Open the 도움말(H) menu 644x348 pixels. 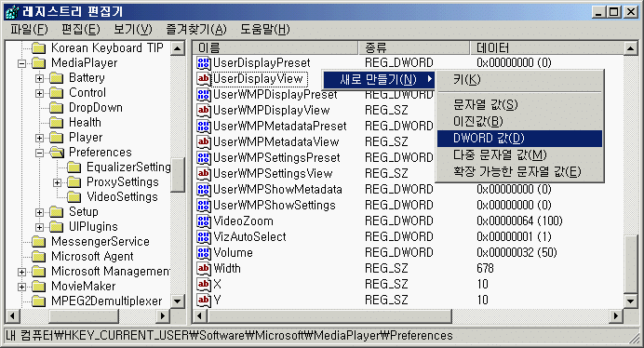(x=265, y=29)
